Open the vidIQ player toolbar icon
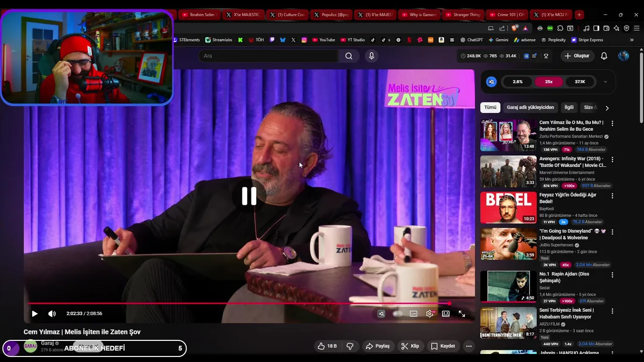644x362 pixels. (x=381, y=314)
